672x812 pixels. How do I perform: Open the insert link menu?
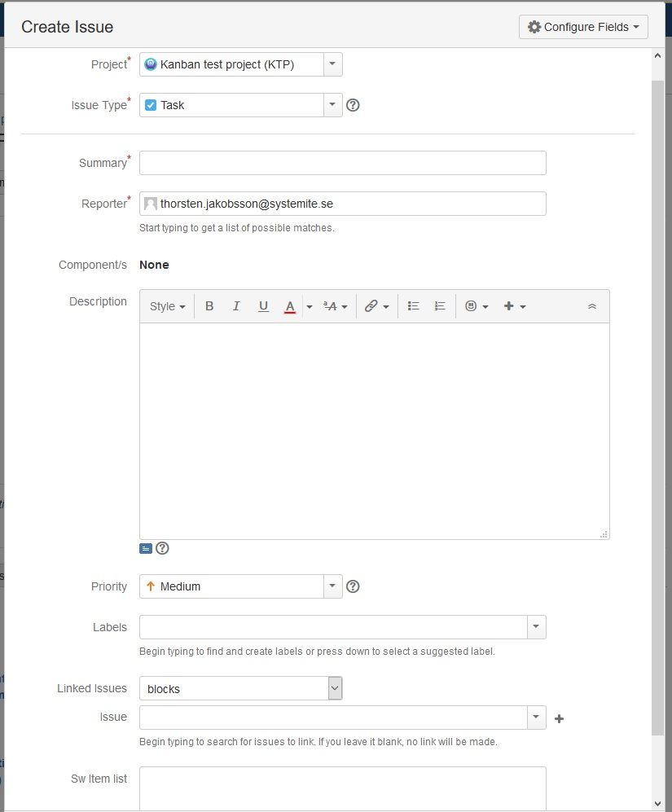[x=376, y=306]
